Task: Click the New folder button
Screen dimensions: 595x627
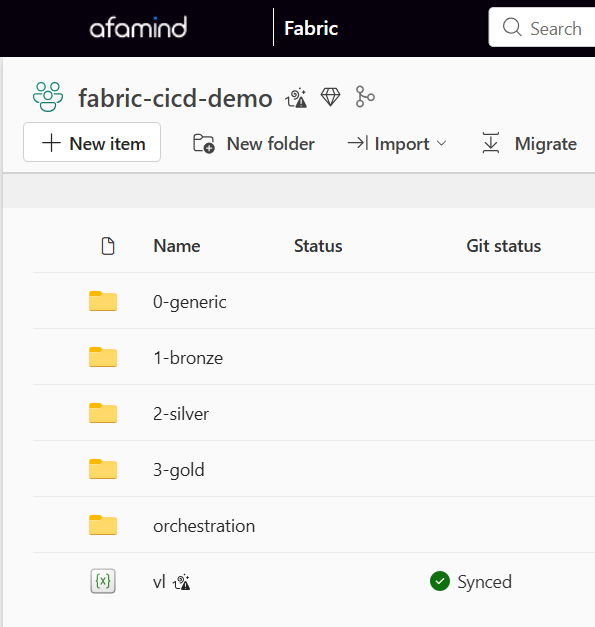Action: (254, 144)
